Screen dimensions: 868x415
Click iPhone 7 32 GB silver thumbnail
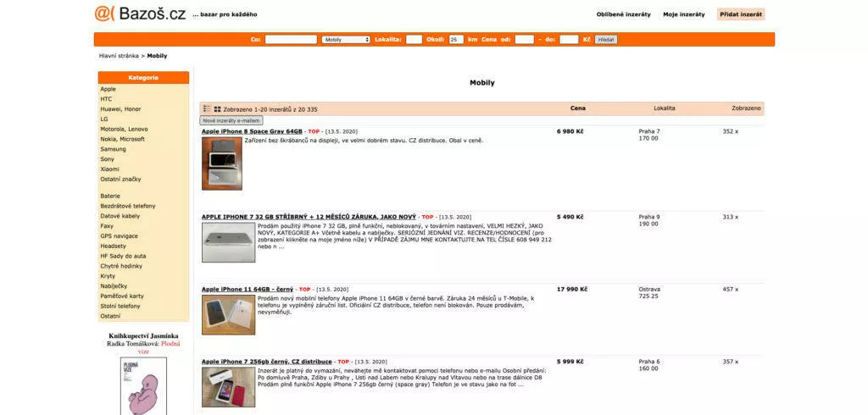(229, 242)
